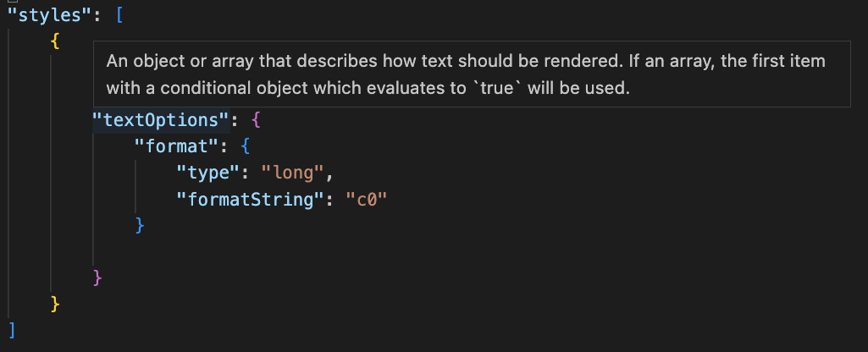The width and height of the screenshot is (868, 352).
Task: Click the yellow closing curly brace
Action: 55,303
